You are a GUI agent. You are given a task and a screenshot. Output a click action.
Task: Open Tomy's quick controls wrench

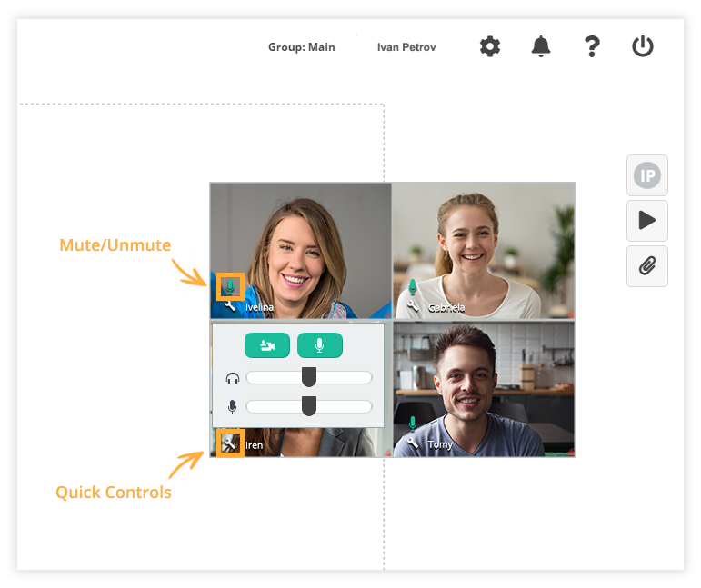coord(413,443)
